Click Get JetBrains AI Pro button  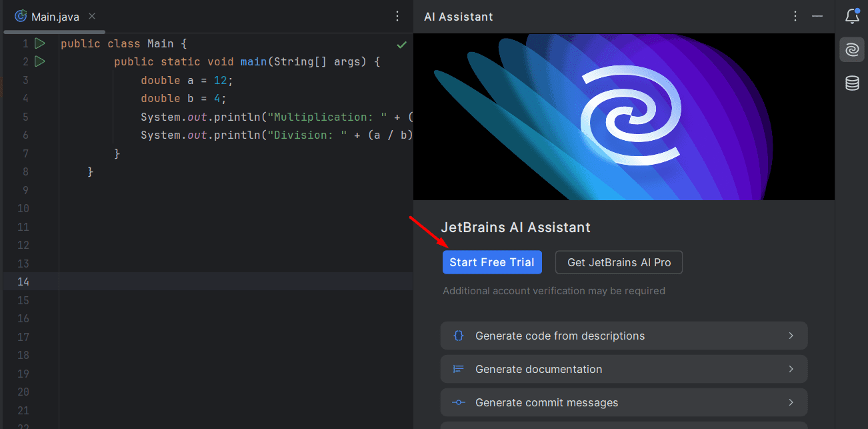click(619, 262)
